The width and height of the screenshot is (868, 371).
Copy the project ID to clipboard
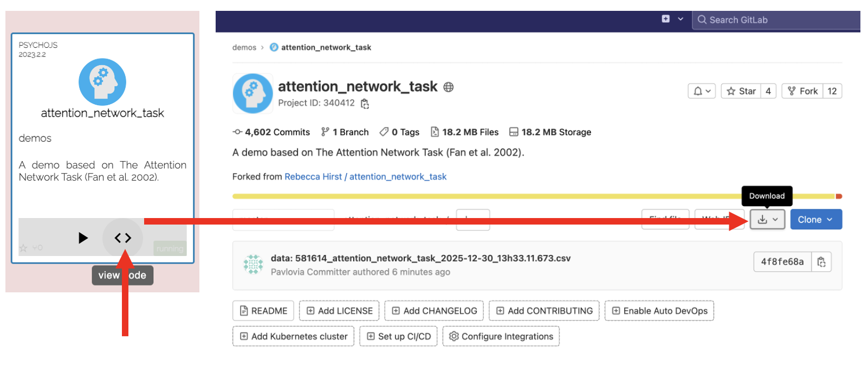point(365,104)
